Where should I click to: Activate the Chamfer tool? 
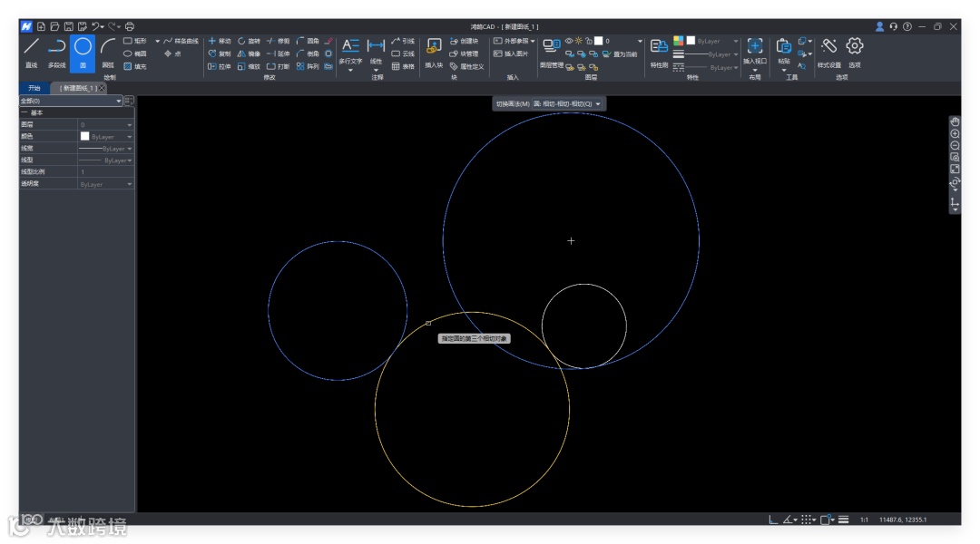coord(308,53)
